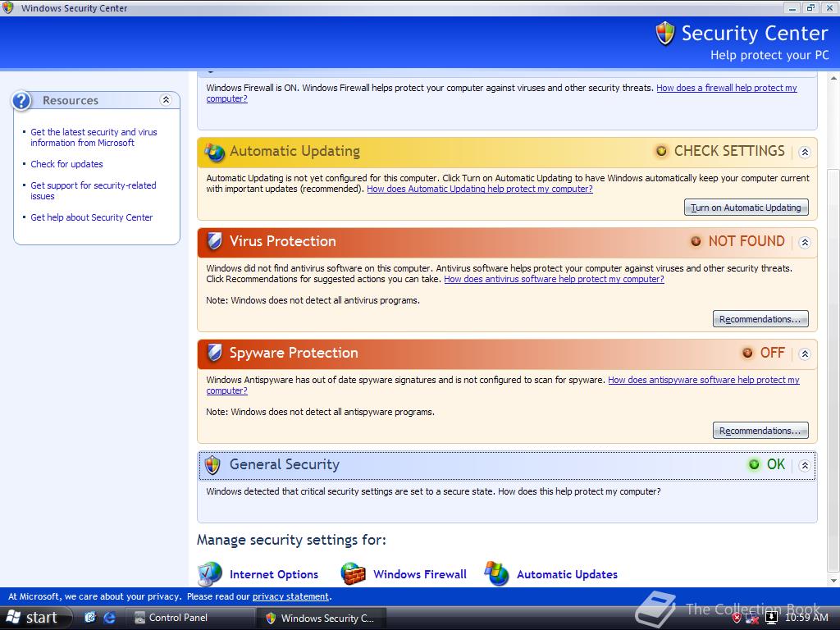840x630 pixels.
Task: Click the Internet Options globe icon
Action: pyautogui.click(x=209, y=573)
